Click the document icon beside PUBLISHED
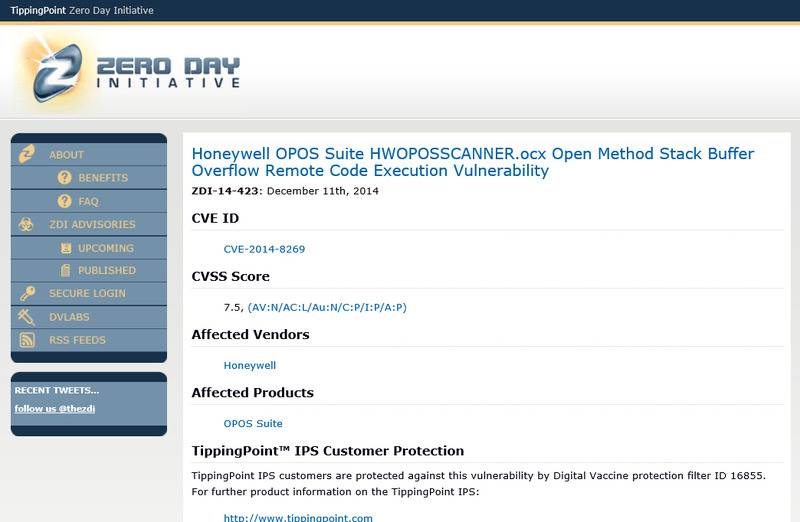This screenshot has width=800, height=522. click(65, 270)
